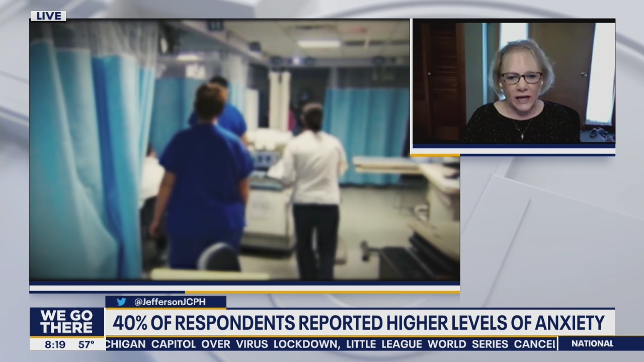Select the 40% of respondents headline banner
Image resolution: width=644 pixels, height=362 pixels.
358,323
